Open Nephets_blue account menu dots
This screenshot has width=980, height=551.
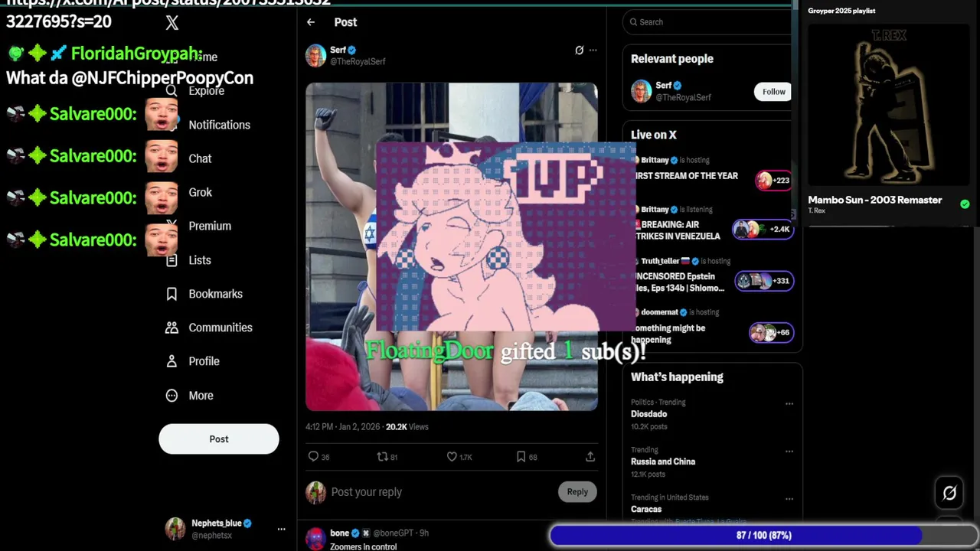[x=281, y=529]
